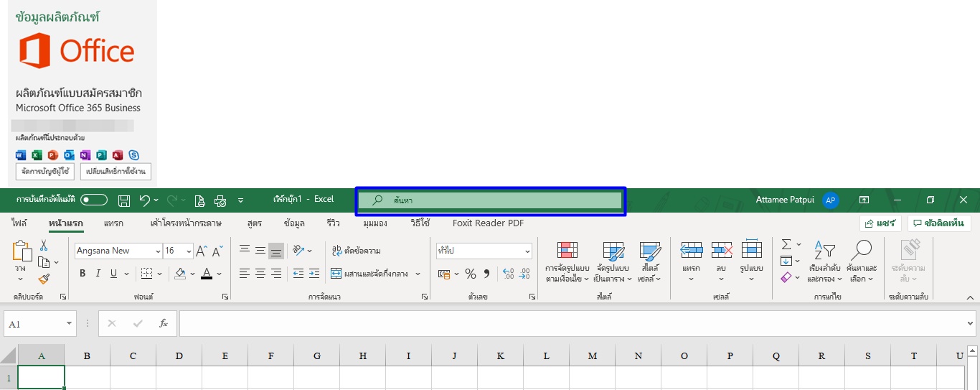This screenshot has height=390, width=980.
Task: Click the Copy icon
Action: (44, 263)
